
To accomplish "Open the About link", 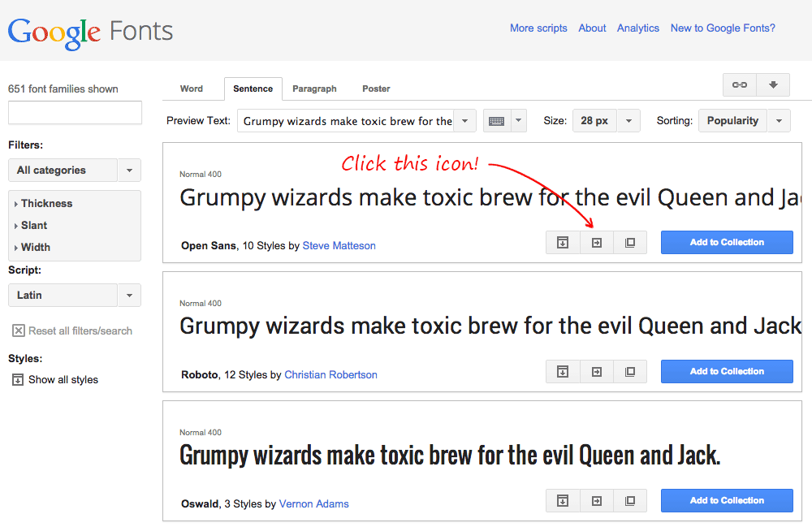I will 592,28.
